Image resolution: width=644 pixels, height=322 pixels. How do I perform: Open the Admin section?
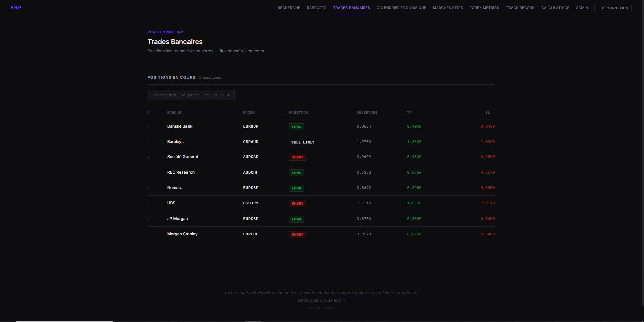(582, 8)
